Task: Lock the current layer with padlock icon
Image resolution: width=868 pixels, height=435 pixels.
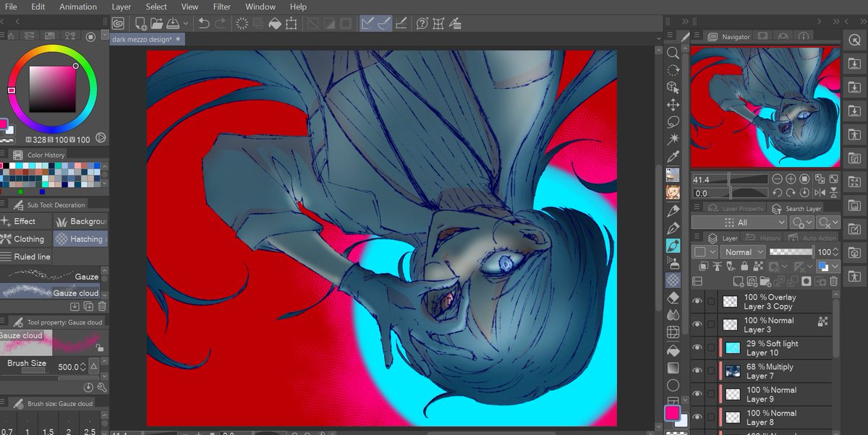Action: coord(744,266)
